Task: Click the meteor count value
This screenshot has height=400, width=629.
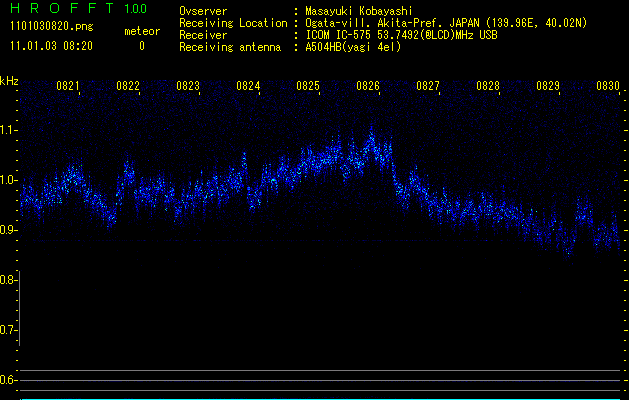Action: (x=141, y=46)
